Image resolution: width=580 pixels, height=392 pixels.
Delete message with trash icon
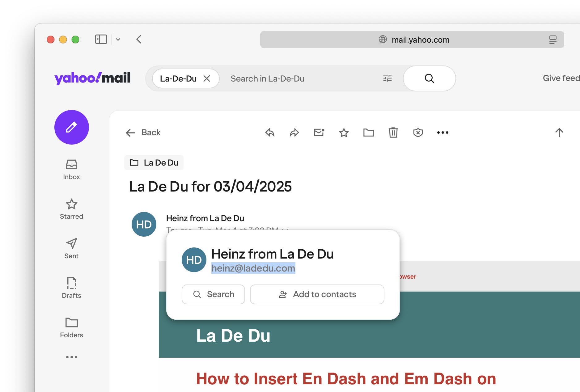pos(393,133)
